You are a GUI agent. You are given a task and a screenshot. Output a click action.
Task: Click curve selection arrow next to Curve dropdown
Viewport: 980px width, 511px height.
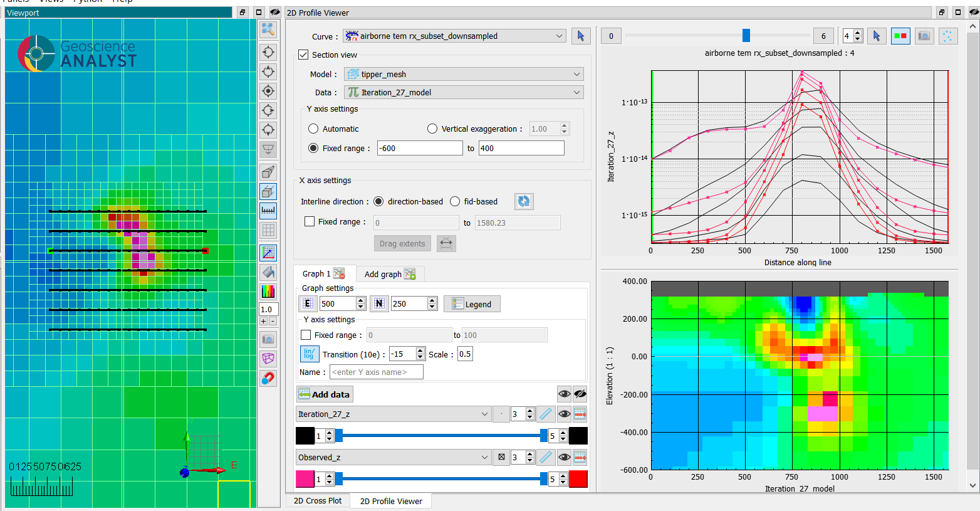pos(581,36)
